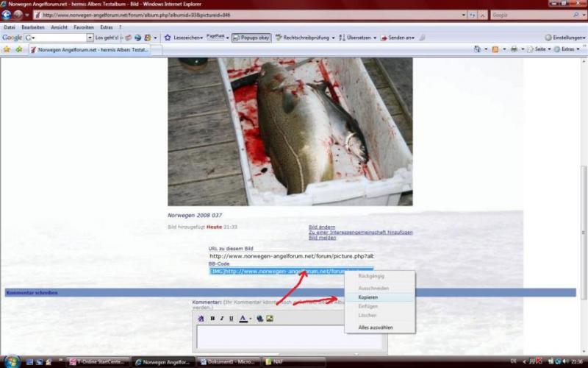The width and height of the screenshot is (588, 368).
Task: Choose Alles auswählen in the context menu
Action: click(x=375, y=327)
